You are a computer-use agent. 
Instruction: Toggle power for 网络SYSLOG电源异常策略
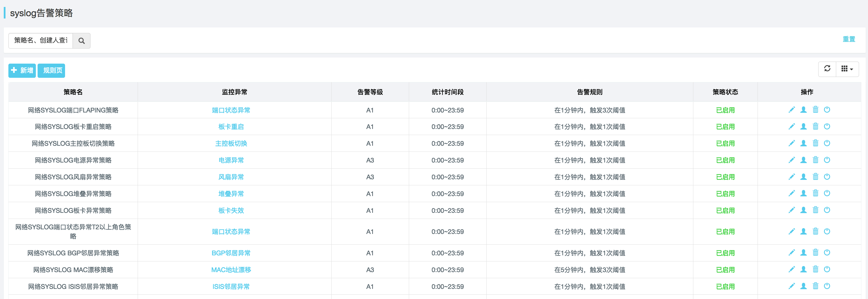(827, 160)
